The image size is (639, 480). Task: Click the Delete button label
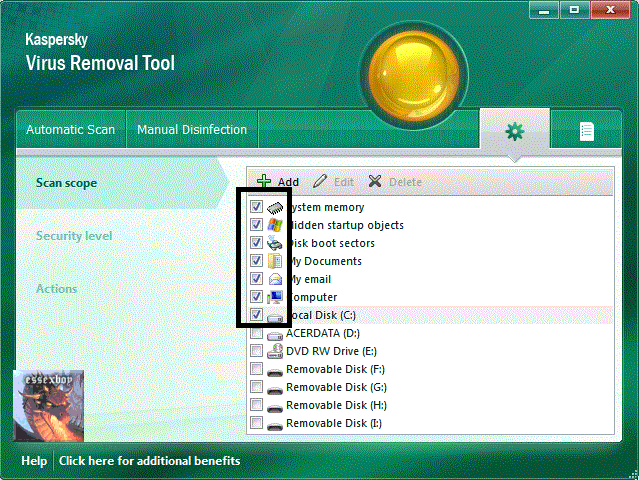pos(405,182)
